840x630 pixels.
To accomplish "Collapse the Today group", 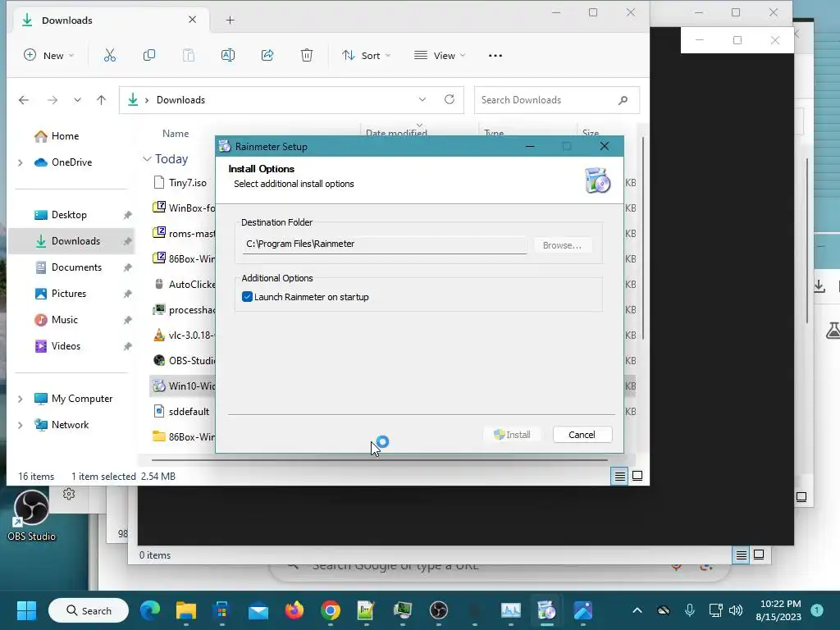I will point(147,159).
